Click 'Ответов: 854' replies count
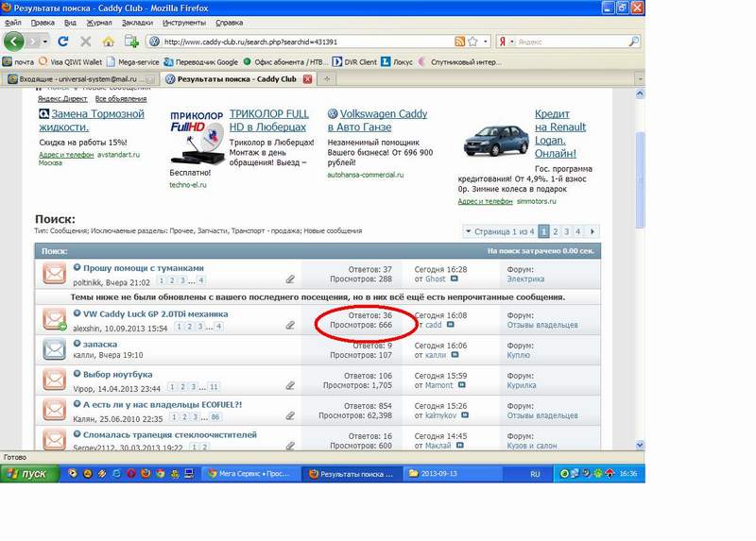This screenshot has height=541, width=756. click(368, 406)
